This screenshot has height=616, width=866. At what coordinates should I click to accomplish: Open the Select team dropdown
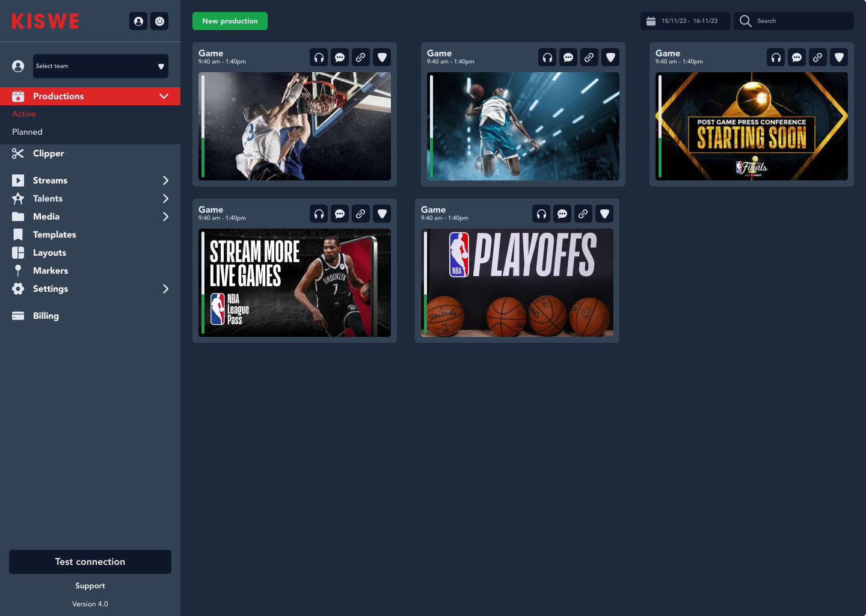coord(100,66)
